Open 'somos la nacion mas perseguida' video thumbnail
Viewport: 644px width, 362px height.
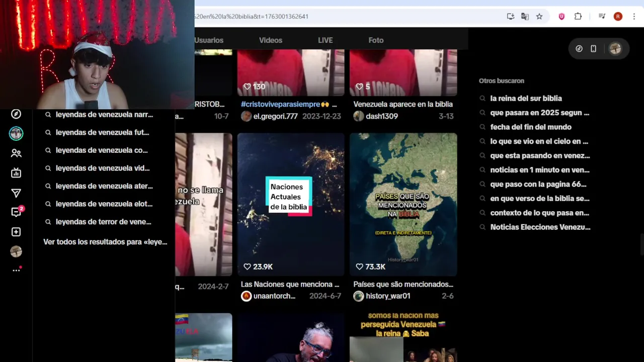404,337
